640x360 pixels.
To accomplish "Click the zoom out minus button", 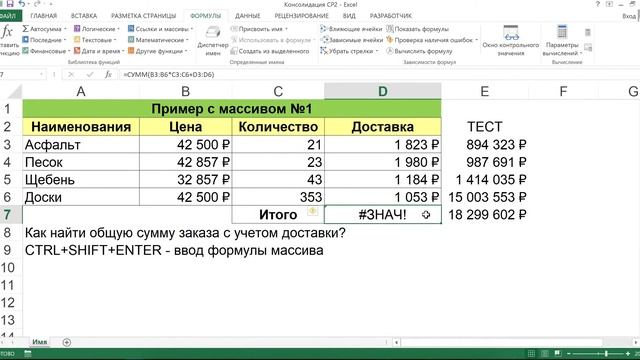I will click(569, 353).
